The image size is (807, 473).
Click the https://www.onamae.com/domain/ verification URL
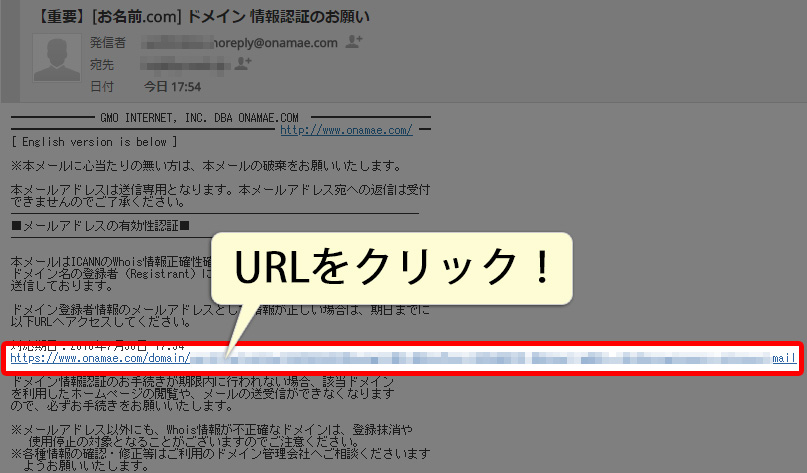pyautogui.click(x=100, y=357)
